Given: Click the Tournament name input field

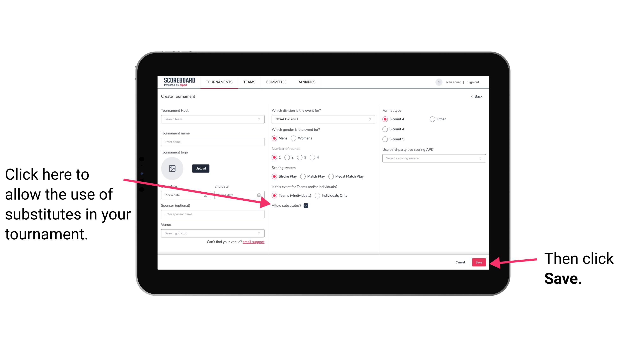Looking at the screenshot, I should 213,142.
